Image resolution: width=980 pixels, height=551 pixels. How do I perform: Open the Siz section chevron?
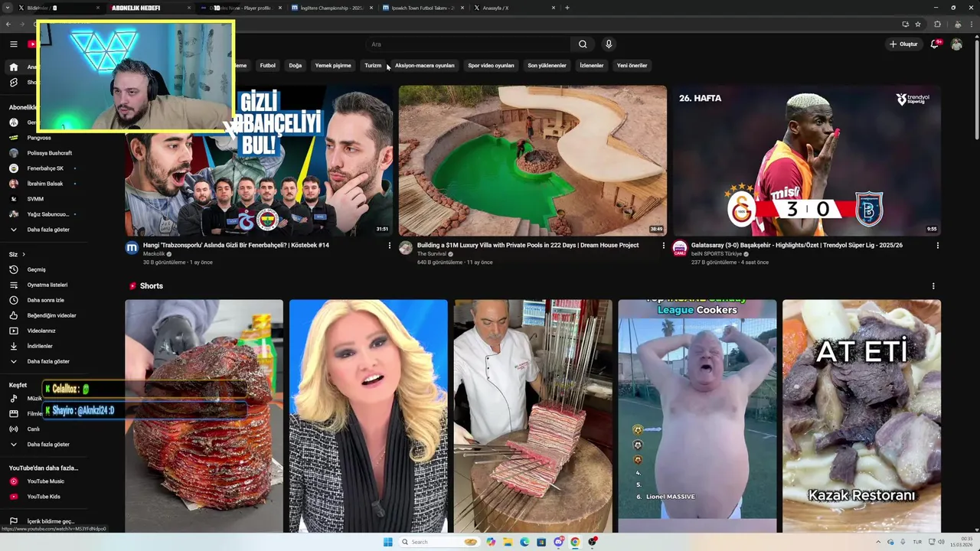coord(24,254)
